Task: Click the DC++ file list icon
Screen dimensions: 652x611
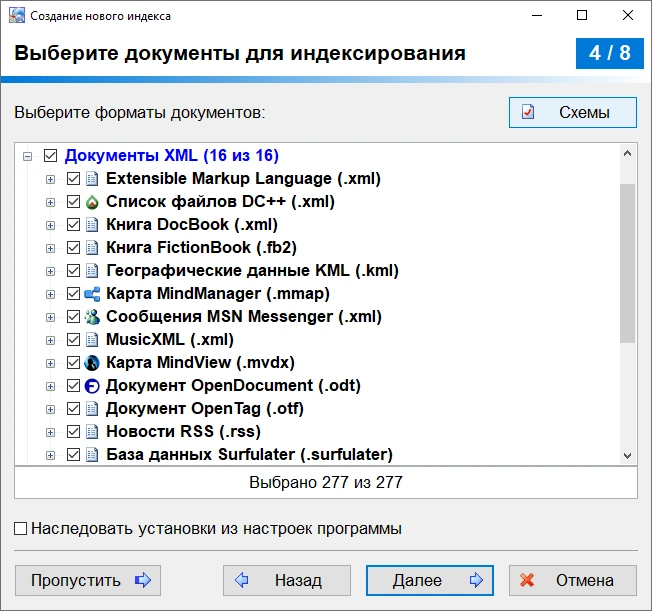Action: [92, 202]
